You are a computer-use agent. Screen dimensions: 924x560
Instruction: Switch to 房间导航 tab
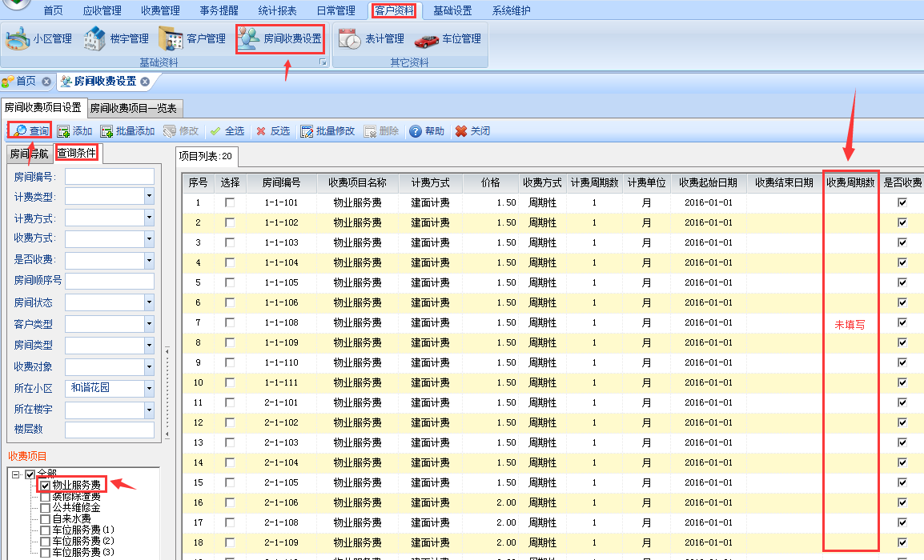coord(30,154)
